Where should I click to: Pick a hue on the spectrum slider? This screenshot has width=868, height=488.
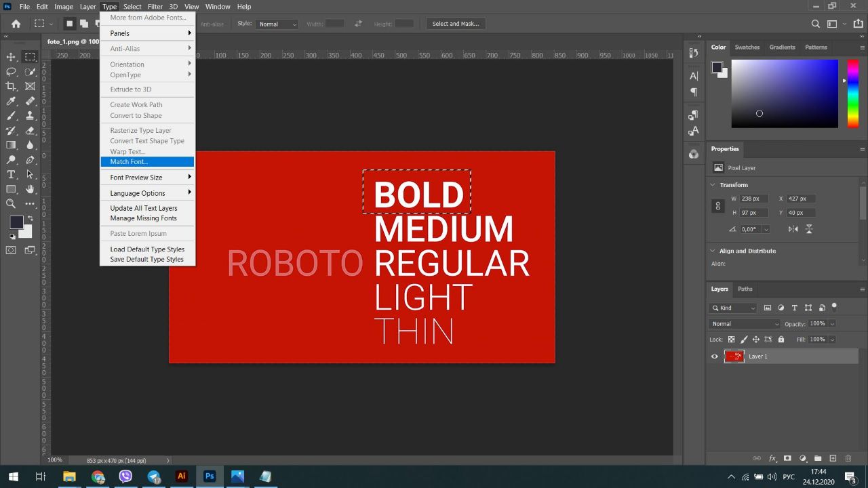(x=853, y=94)
